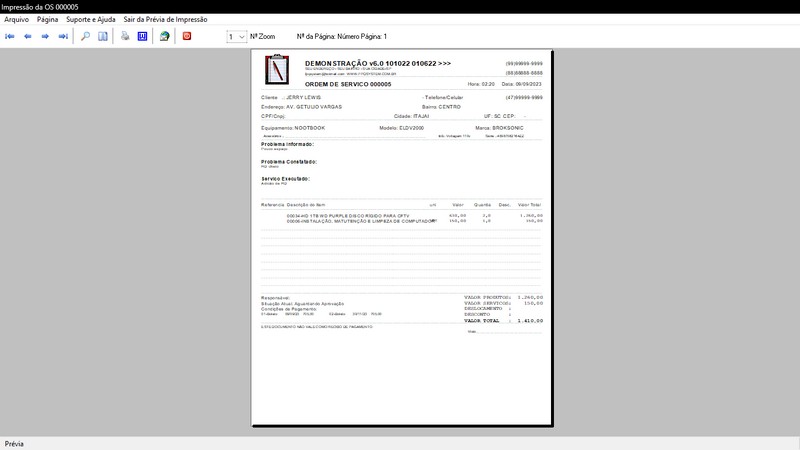Image resolution: width=800 pixels, height=450 pixels.
Task: Click 'Modelo: ELDV2000' text
Action: (x=402, y=128)
